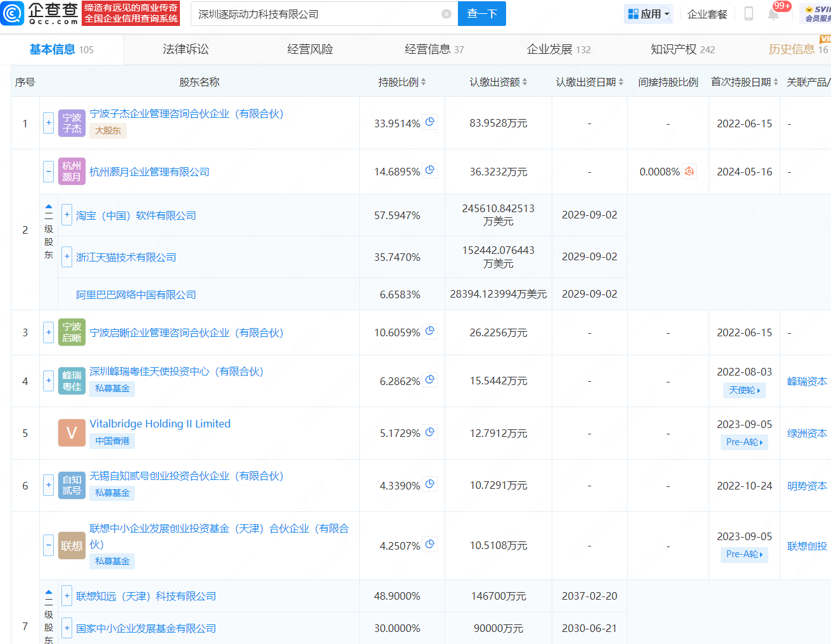Screen dimensions: 831x644
Task: Open 明势资本 related product link
Action: click(807, 486)
